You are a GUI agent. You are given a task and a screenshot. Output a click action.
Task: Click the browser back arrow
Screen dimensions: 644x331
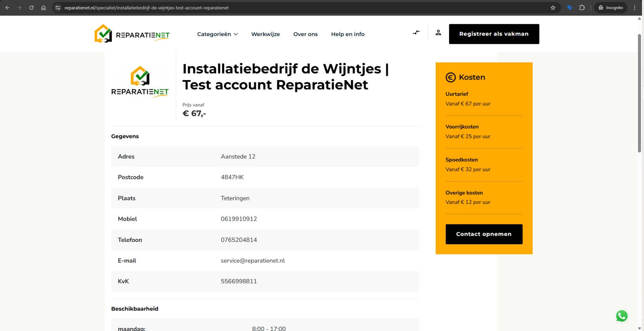[7, 8]
